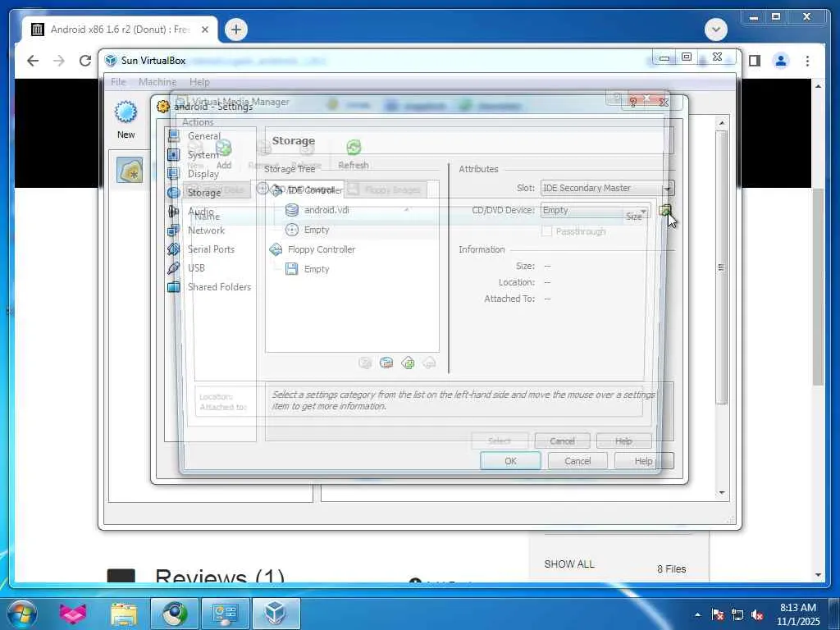This screenshot has height=630, width=840.
Task: Show hidden system tray icons
Action: coord(697,615)
